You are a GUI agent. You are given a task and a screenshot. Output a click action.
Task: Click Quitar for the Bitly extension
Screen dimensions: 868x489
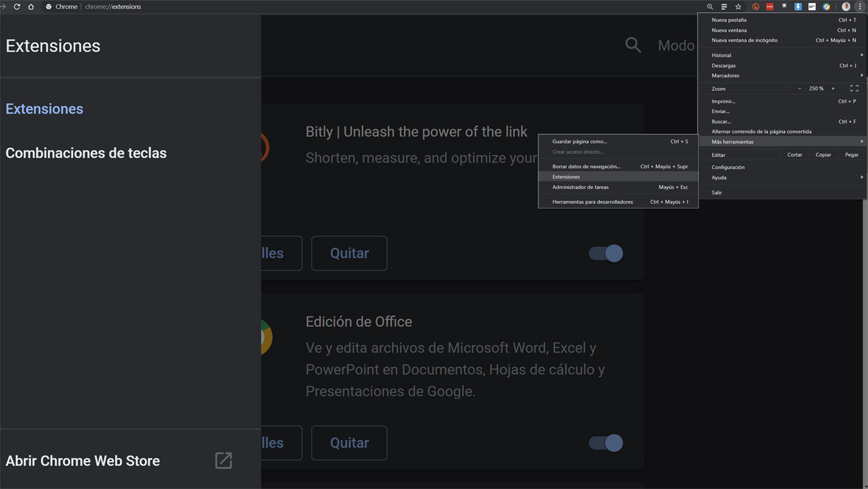pos(349,253)
